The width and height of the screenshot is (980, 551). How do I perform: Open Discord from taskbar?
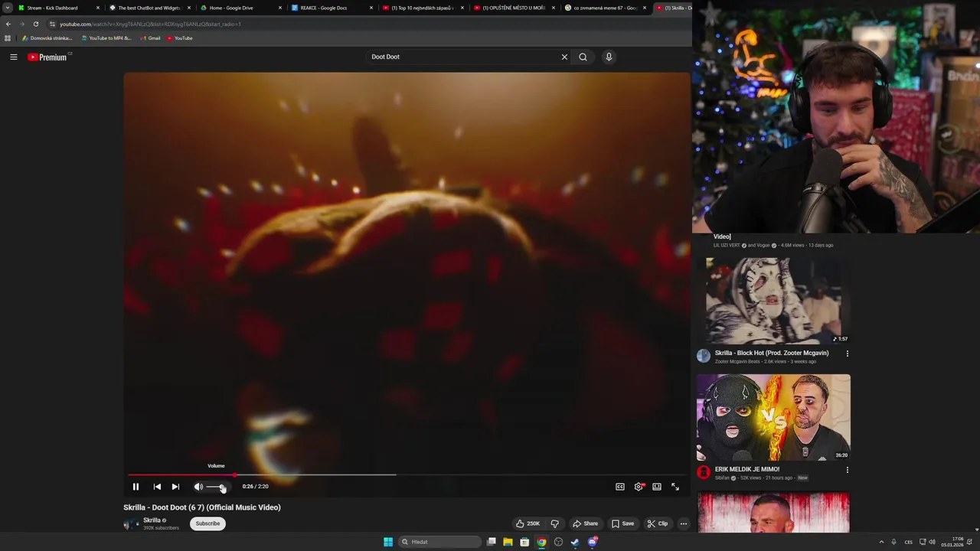pos(592,542)
